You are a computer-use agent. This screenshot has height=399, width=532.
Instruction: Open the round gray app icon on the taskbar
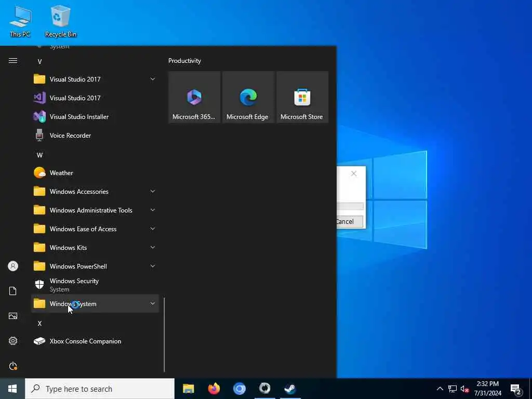264,389
